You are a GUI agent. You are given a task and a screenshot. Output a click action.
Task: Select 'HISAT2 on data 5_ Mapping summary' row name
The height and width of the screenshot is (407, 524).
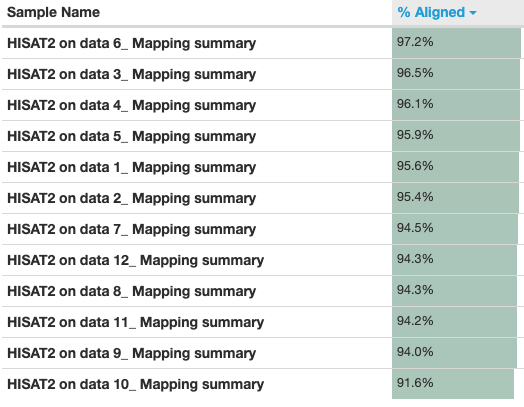click(132, 136)
